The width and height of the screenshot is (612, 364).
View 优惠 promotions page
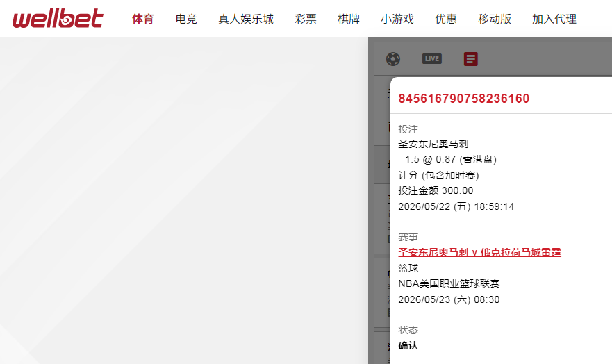[446, 19]
